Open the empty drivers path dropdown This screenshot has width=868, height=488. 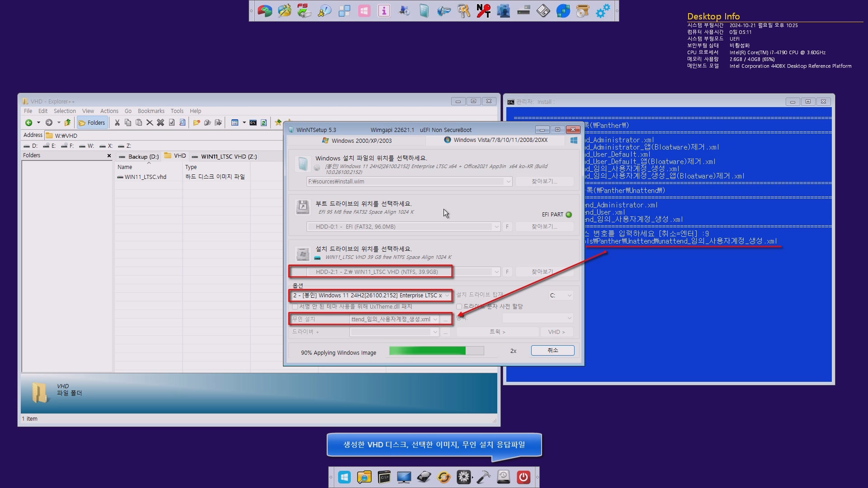coord(435,332)
